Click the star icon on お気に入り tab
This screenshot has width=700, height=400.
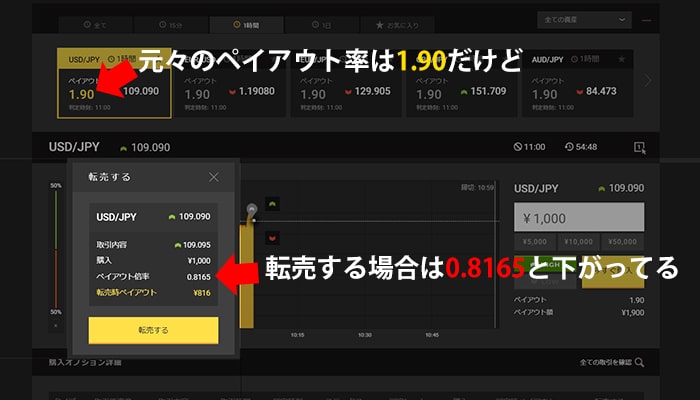point(379,25)
